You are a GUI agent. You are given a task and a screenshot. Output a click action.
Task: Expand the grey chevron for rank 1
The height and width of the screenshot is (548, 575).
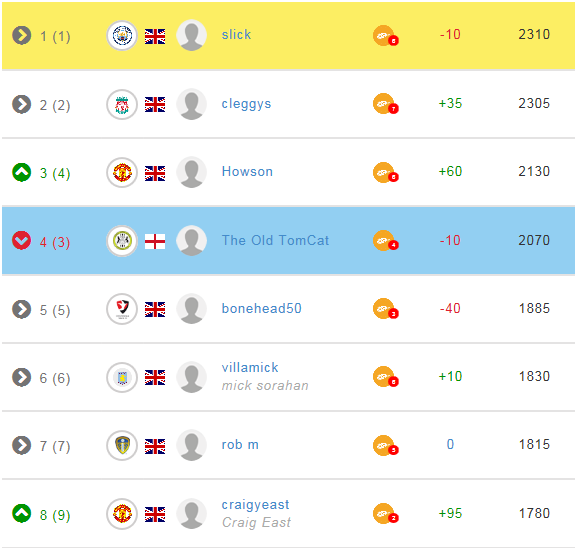22,36
